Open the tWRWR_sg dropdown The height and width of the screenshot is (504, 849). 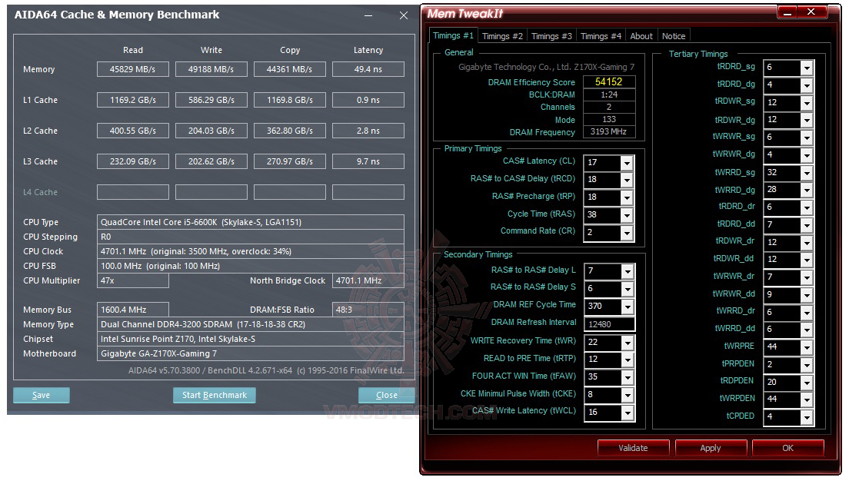click(807, 138)
